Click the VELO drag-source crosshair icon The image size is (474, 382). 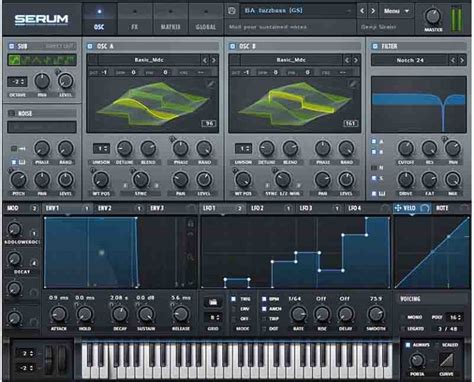pyautogui.click(x=398, y=208)
